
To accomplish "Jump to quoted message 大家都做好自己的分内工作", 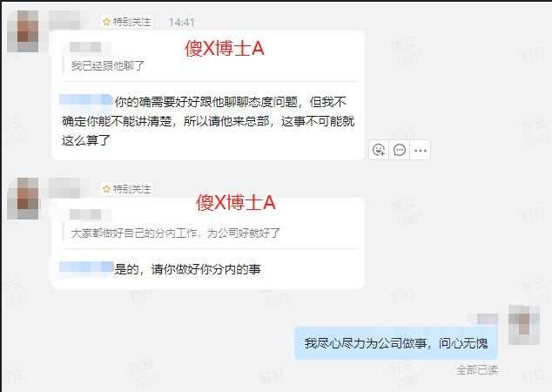I will pos(175,233).
